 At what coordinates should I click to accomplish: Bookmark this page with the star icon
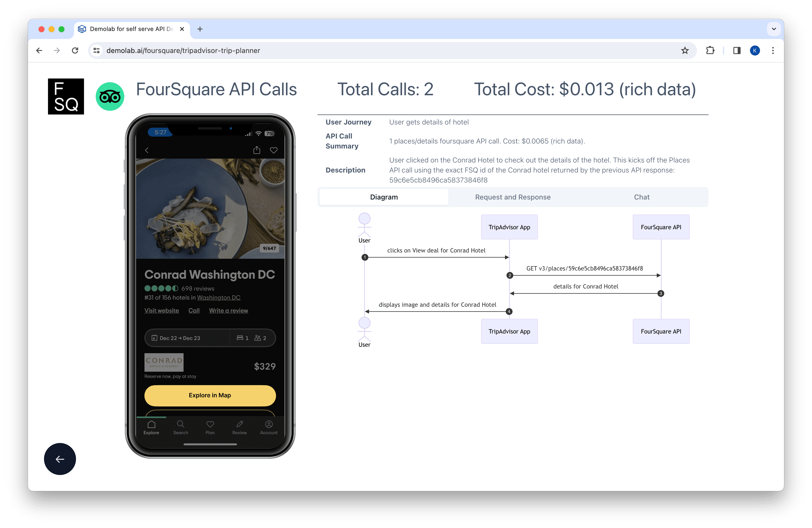click(685, 50)
